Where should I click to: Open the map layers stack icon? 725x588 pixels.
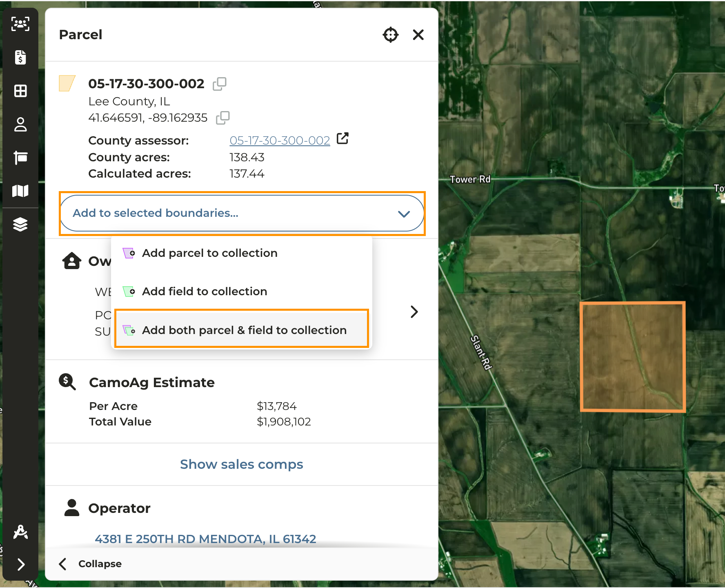(x=20, y=224)
